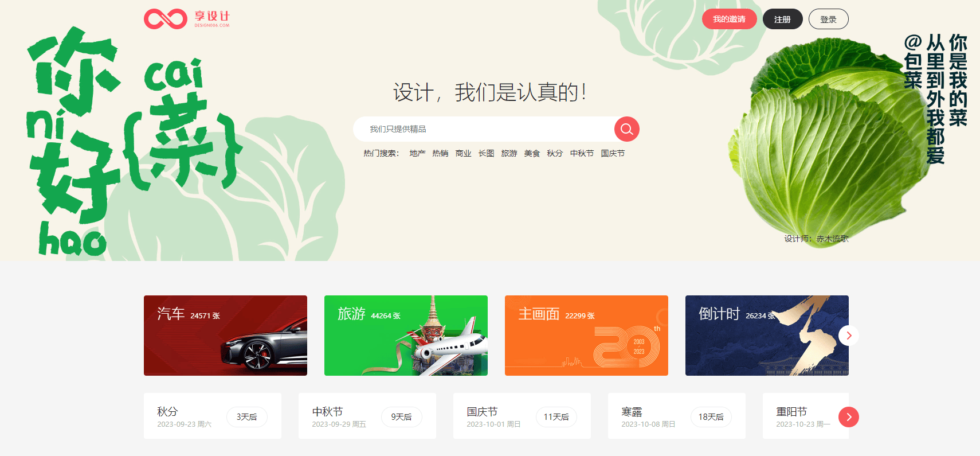
Task: Click the 登录 login button
Action: [828, 20]
